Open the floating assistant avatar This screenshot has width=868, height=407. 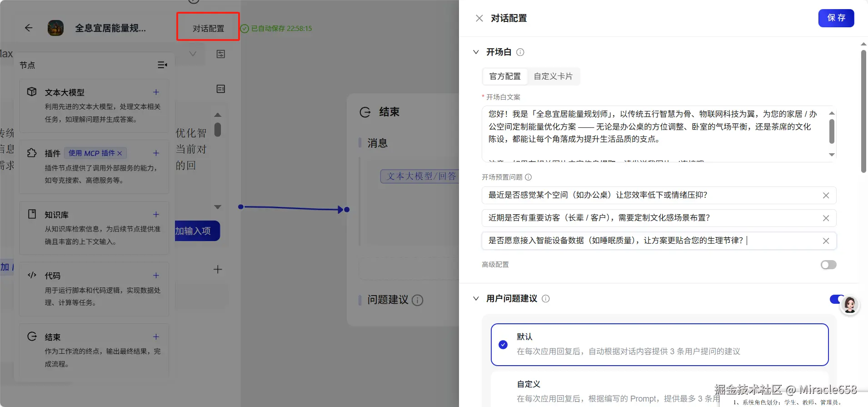pos(849,304)
